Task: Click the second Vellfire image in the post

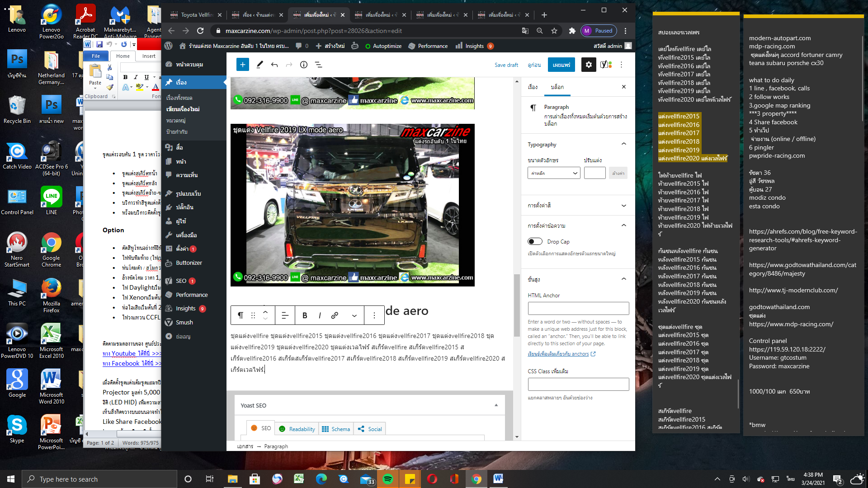Action: (353, 205)
